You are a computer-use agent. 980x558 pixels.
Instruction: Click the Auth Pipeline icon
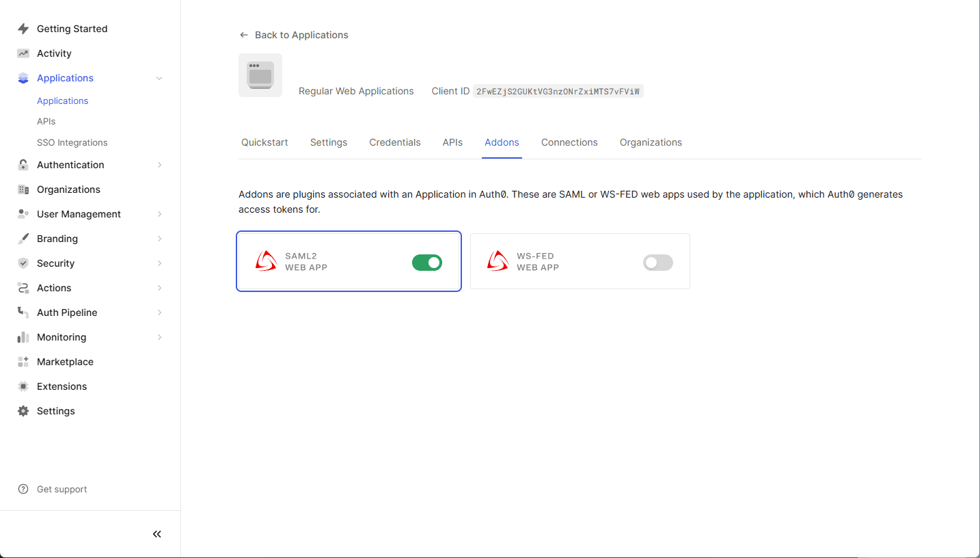pos(23,313)
